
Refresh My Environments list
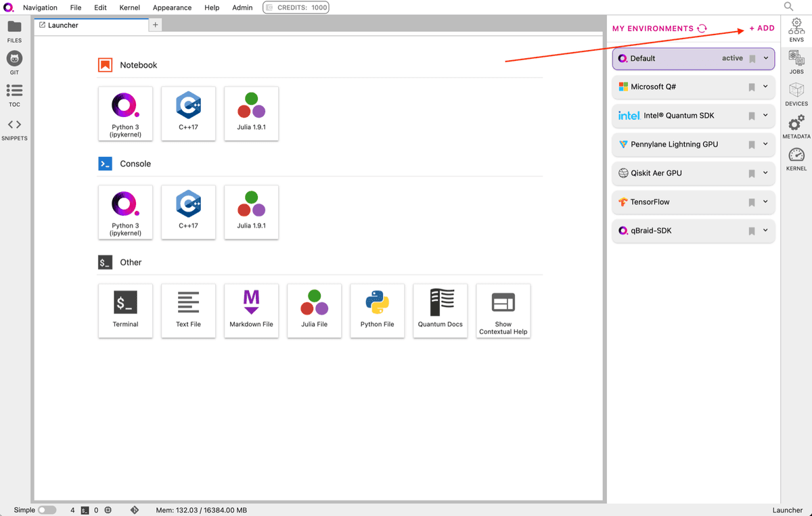pos(702,28)
